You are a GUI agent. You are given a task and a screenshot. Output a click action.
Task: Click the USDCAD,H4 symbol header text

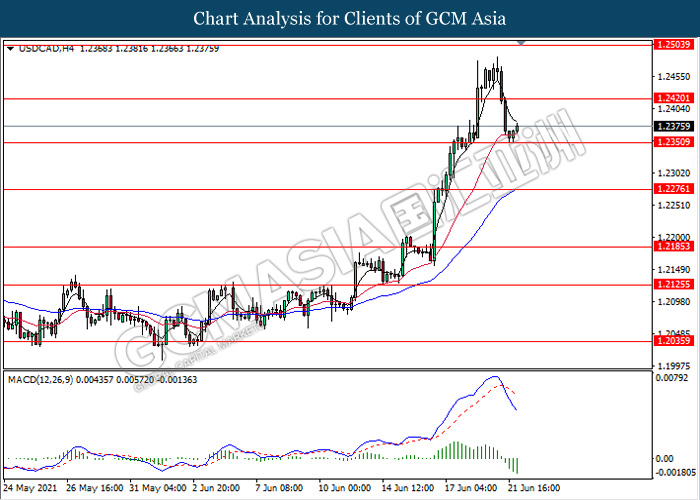pos(46,49)
